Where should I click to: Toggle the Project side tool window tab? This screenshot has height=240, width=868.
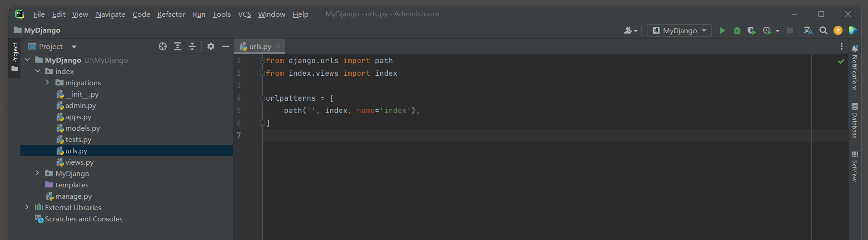pyautogui.click(x=15, y=58)
